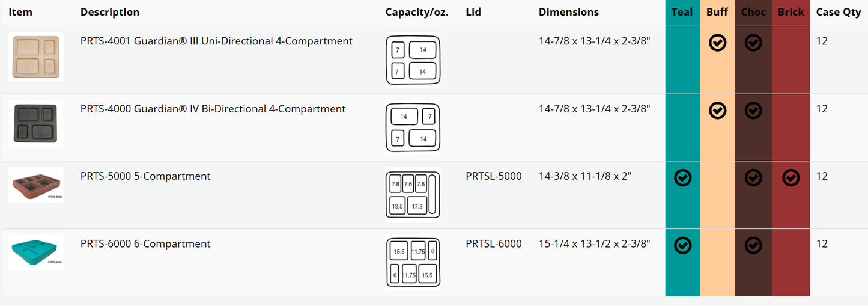868x306 pixels.
Task: Open the black PRTS-4000 tray thumbnail
Action: coord(36,124)
